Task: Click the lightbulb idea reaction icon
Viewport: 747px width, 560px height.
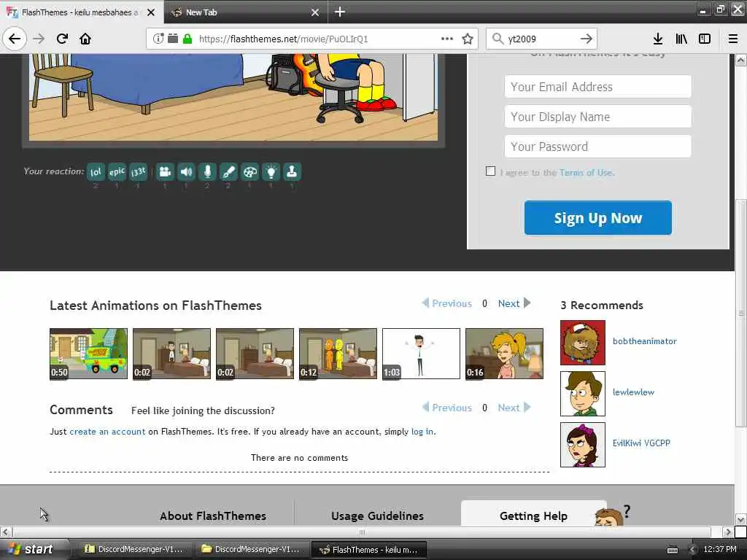Action: [x=271, y=172]
